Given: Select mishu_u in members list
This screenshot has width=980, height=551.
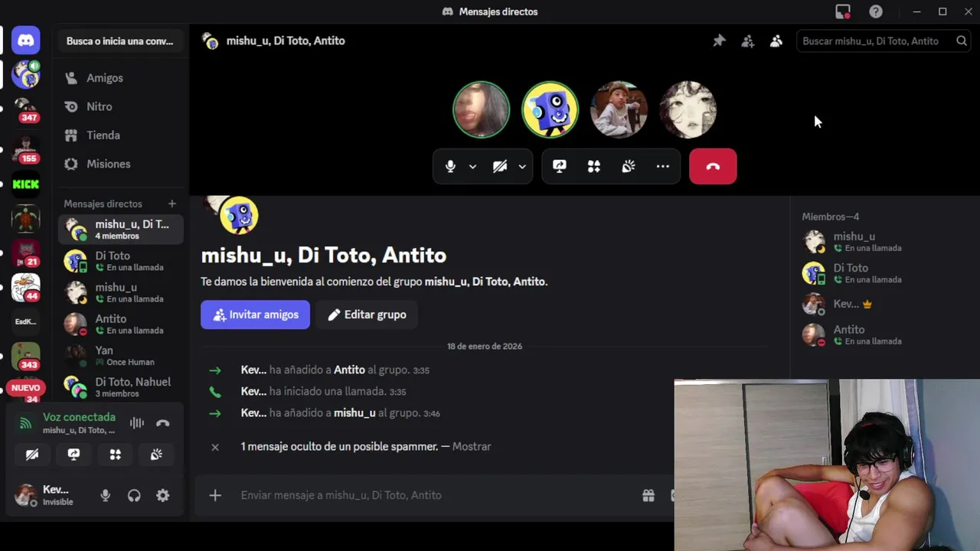Looking at the screenshot, I should pyautogui.click(x=882, y=242).
